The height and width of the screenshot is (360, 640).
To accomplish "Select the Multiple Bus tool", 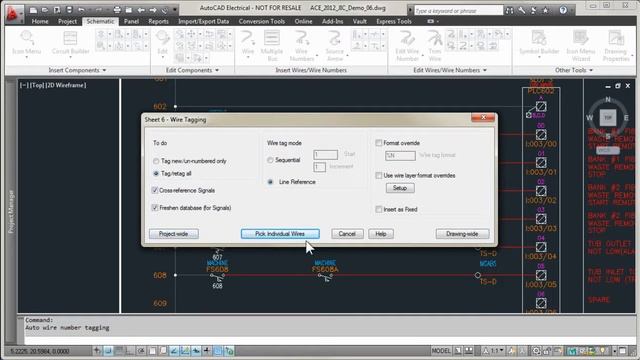I will click(271, 46).
